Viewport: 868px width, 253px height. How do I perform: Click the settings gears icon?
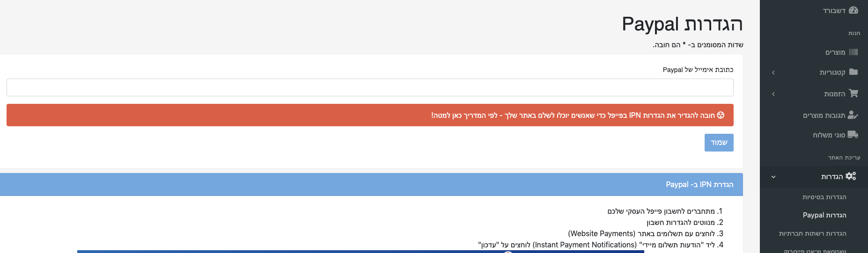tap(851, 176)
